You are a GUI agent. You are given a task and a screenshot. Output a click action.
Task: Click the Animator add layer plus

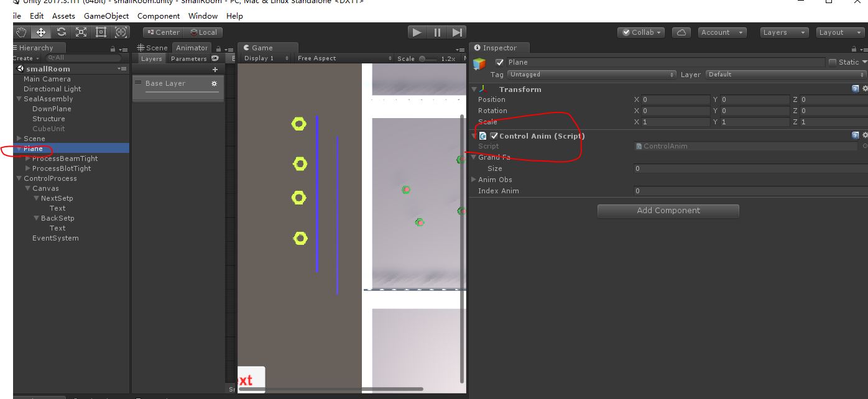click(215, 70)
